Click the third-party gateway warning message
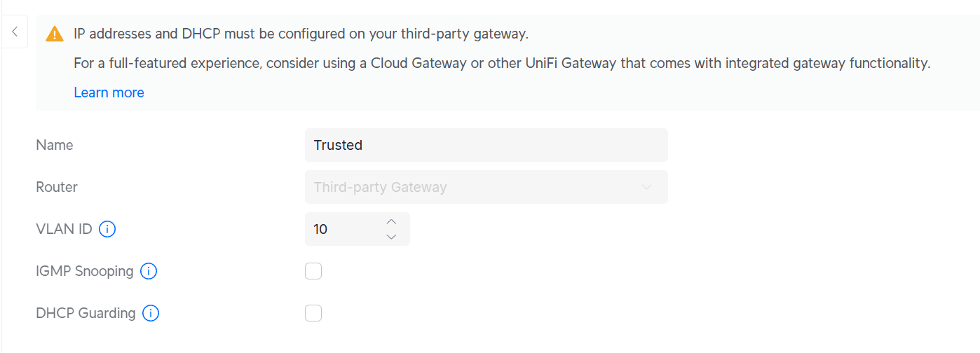This screenshot has height=353, width=980. coord(301,34)
